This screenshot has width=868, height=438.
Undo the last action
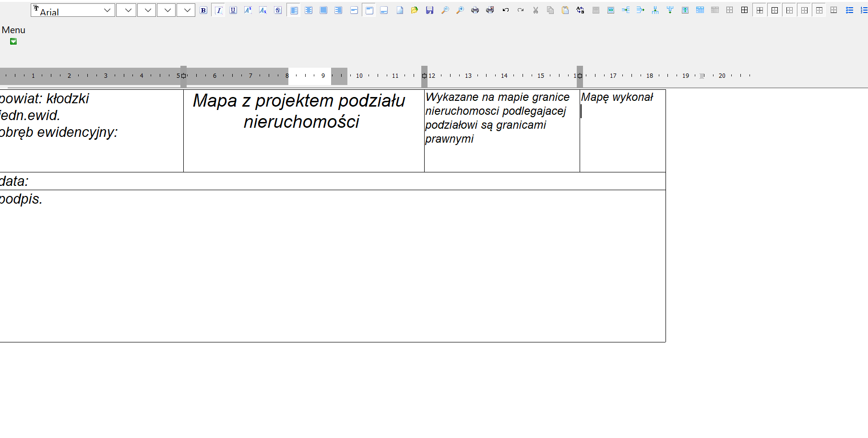tap(506, 10)
